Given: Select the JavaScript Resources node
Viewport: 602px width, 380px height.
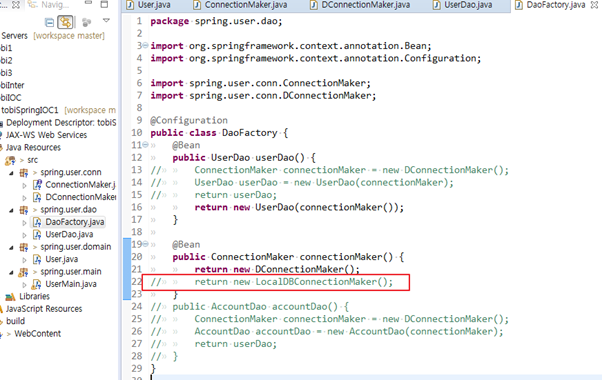Looking at the screenshot, I should coord(44,309).
